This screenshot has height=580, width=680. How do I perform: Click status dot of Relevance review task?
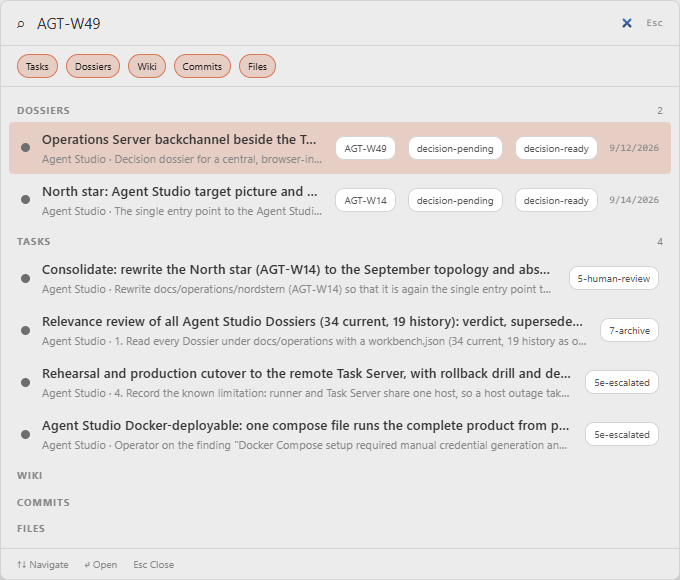26,330
